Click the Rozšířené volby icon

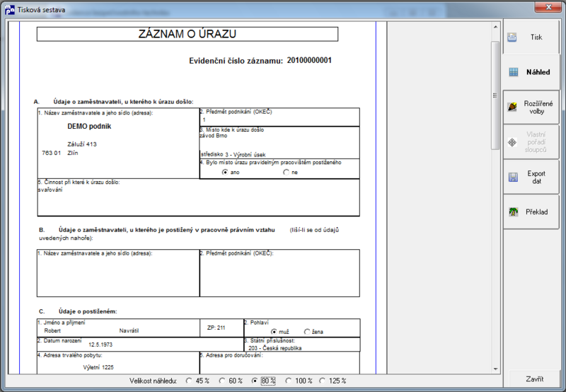(x=512, y=107)
